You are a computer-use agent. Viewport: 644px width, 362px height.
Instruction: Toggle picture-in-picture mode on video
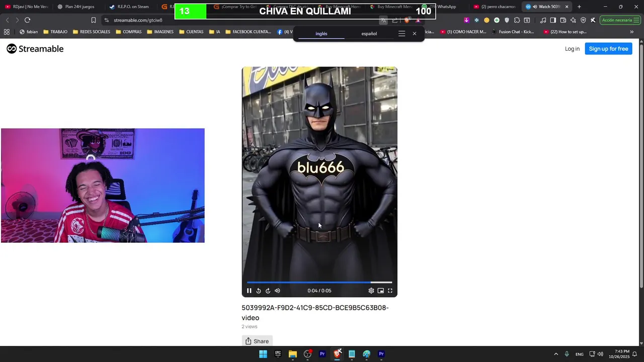coord(381,291)
